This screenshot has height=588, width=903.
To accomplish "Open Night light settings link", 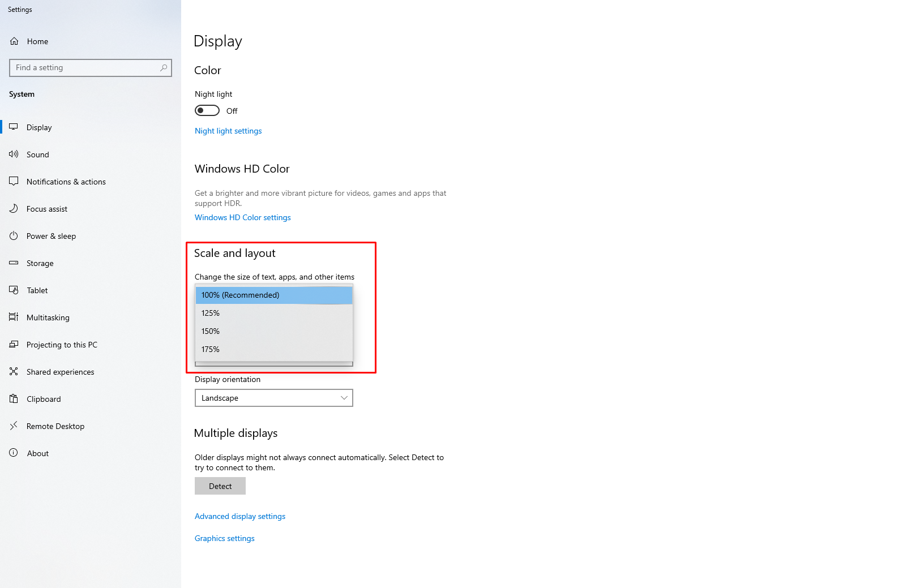I will (228, 131).
